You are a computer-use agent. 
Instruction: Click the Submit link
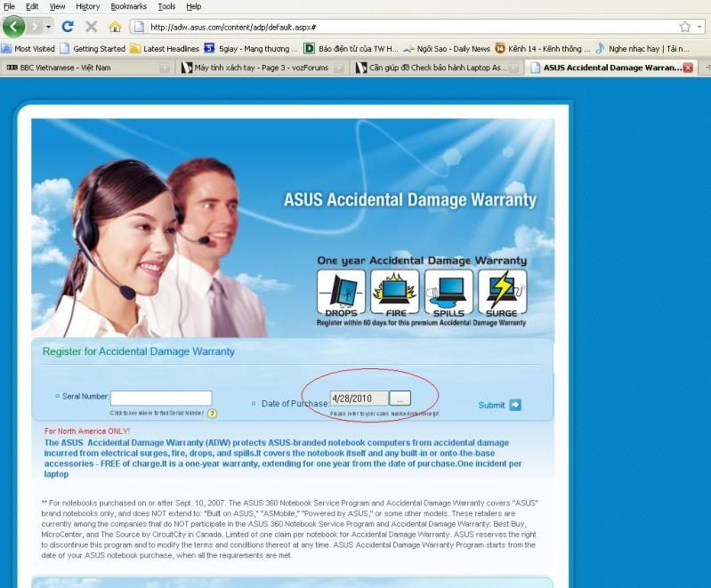(x=491, y=405)
